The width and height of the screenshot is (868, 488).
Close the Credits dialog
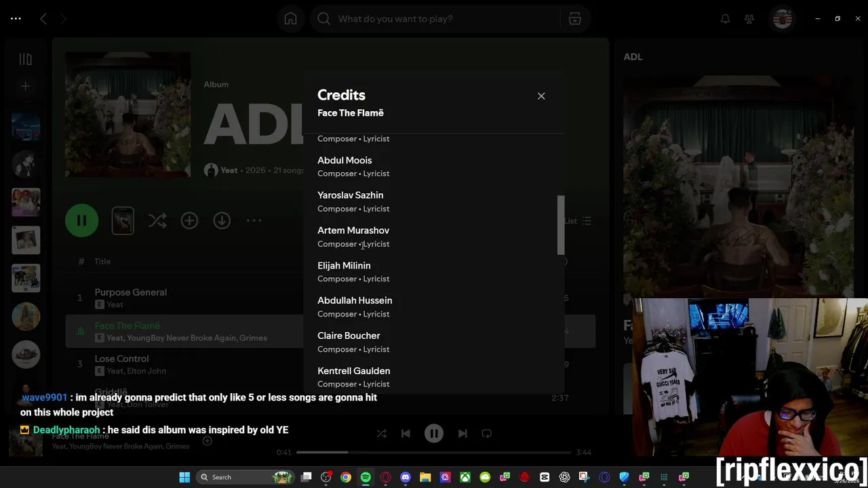click(541, 96)
